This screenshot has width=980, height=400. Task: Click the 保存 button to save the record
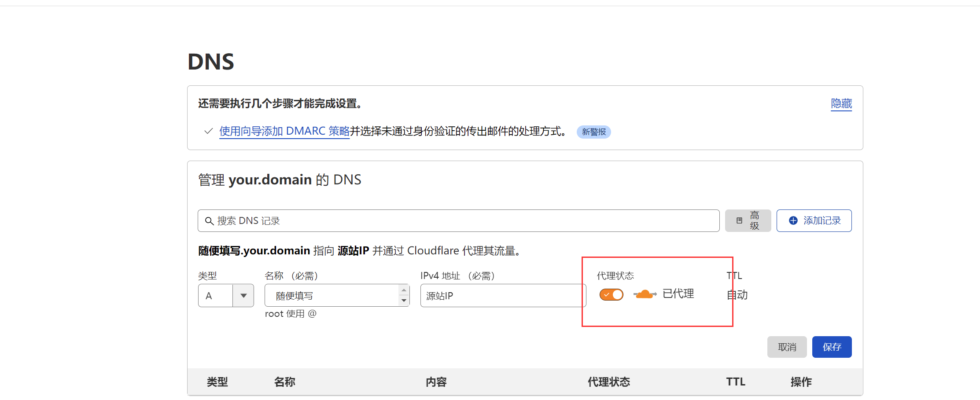click(x=832, y=347)
